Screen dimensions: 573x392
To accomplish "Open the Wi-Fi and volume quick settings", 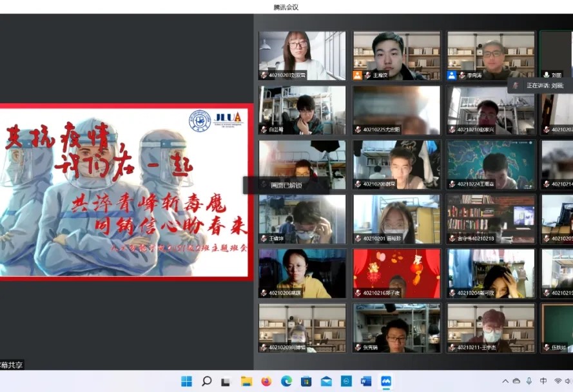I will pyautogui.click(x=558, y=381).
